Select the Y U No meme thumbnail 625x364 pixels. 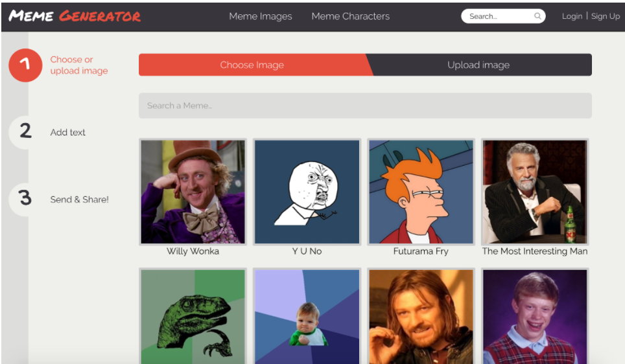click(x=307, y=192)
